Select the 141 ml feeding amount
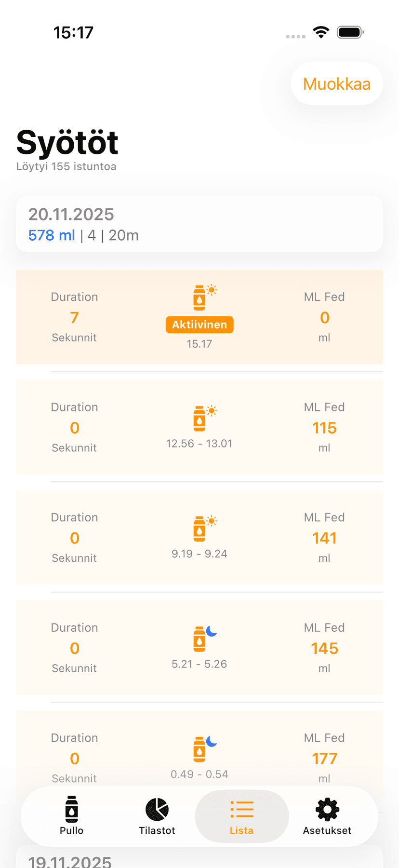This screenshot has width=399, height=868. tap(324, 538)
